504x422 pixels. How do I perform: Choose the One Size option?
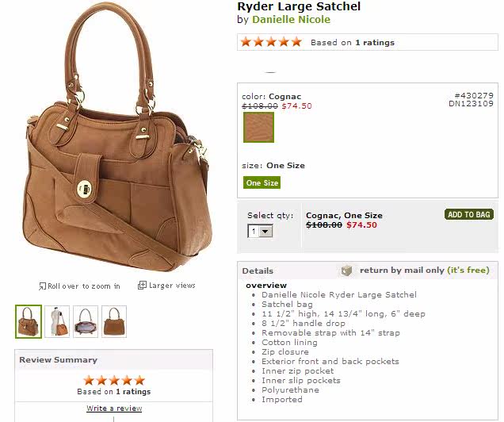(262, 182)
